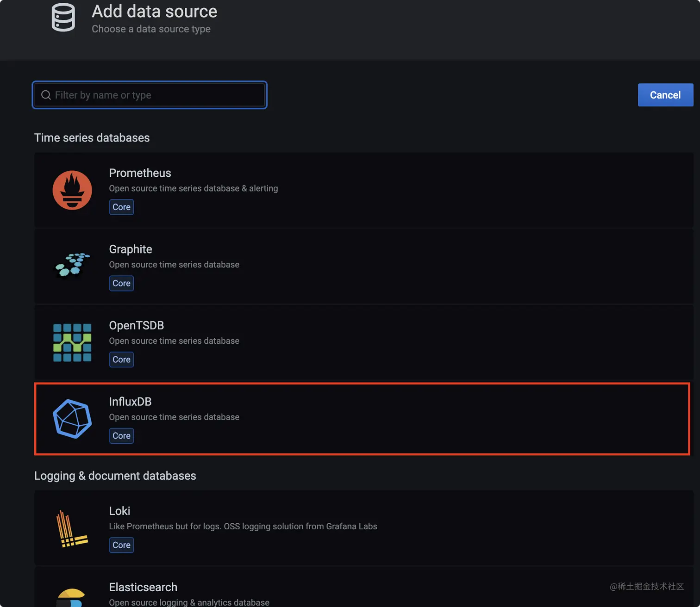
Task: Click the InfluxDB polyhedron logo icon
Action: [72, 419]
